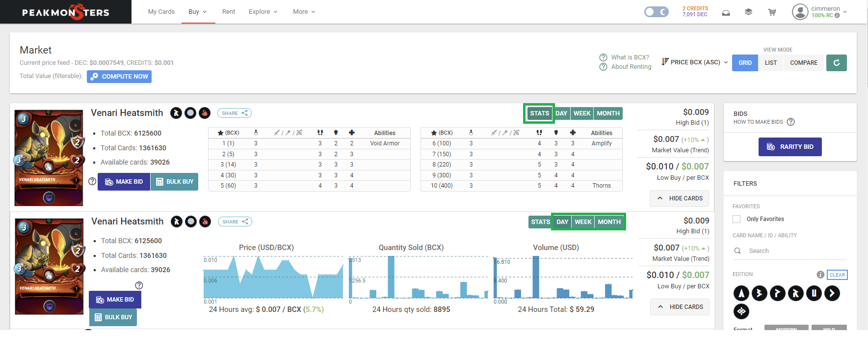Image resolution: width=868 pixels, height=363 pixels.
Task: Click help icon above second Make Bid
Action: coord(139,285)
